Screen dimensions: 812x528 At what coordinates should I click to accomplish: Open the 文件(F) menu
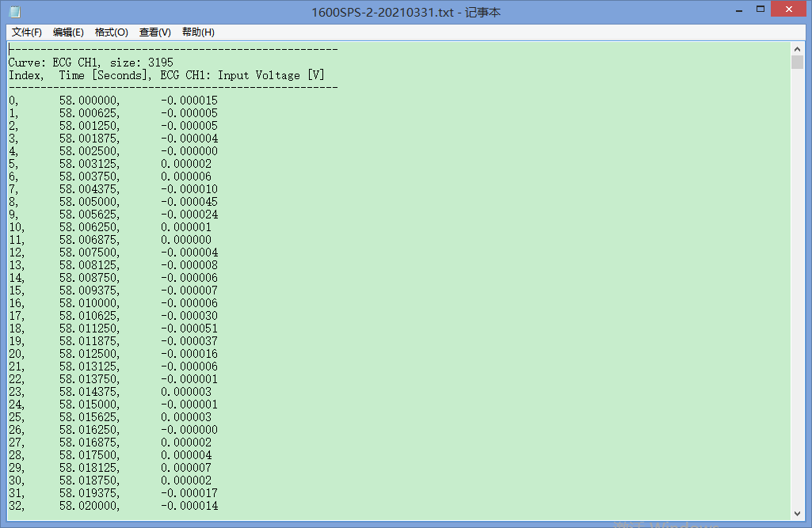(27, 32)
